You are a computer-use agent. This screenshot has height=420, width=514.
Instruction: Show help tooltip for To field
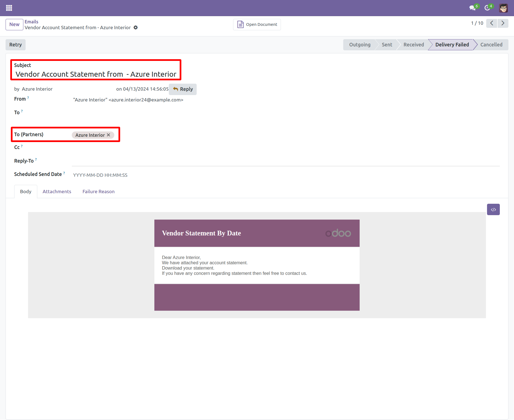[x=22, y=111]
